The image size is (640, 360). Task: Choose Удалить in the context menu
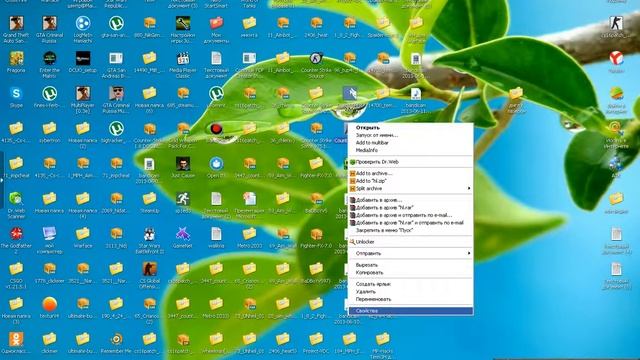(411, 292)
